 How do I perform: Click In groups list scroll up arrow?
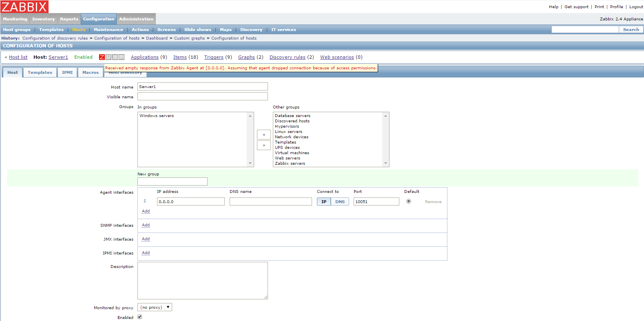click(250, 116)
